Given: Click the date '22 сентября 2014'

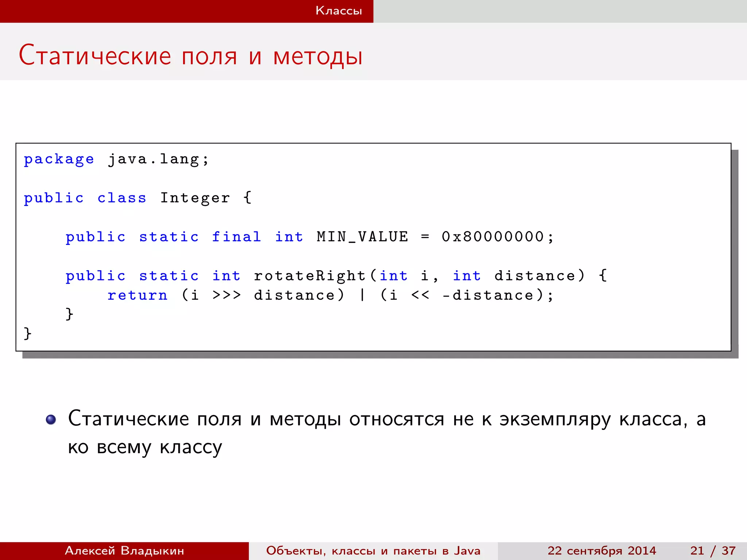Looking at the screenshot, I should (602, 551).
